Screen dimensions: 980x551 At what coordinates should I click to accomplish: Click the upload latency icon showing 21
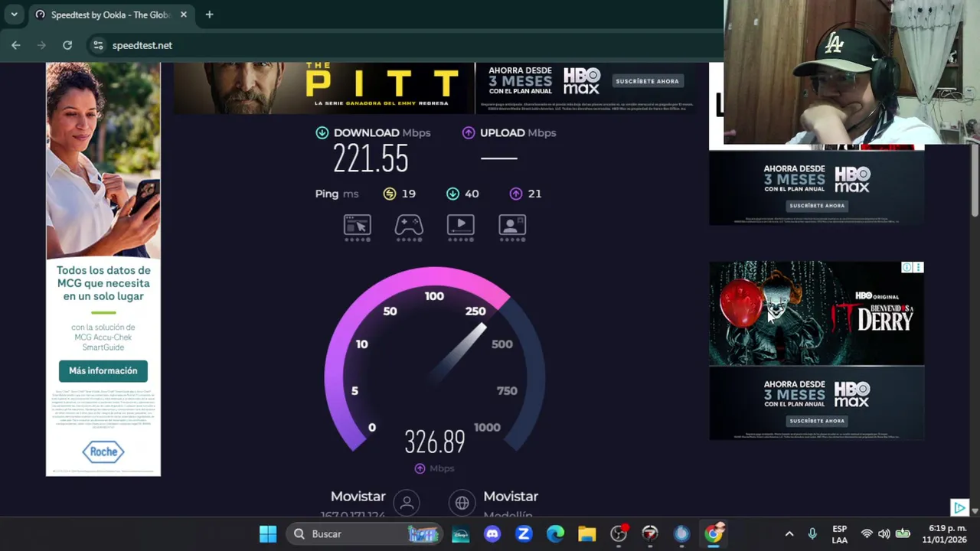(516, 194)
